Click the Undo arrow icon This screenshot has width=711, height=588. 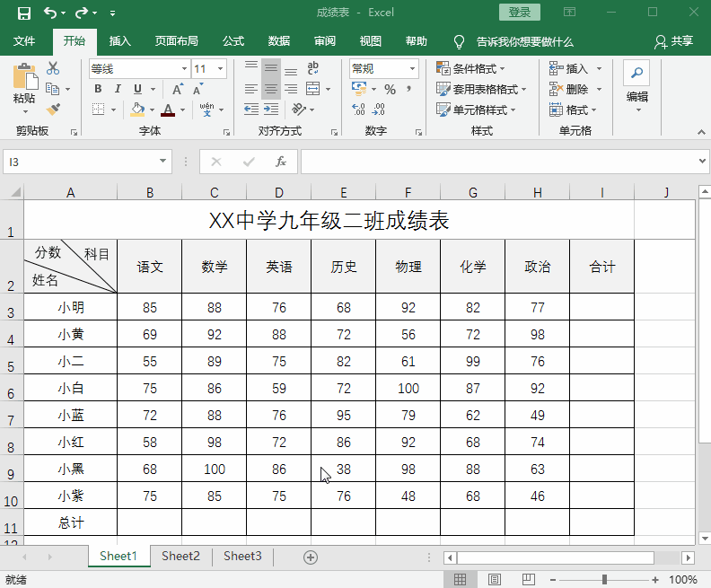(x=50, y=13)
